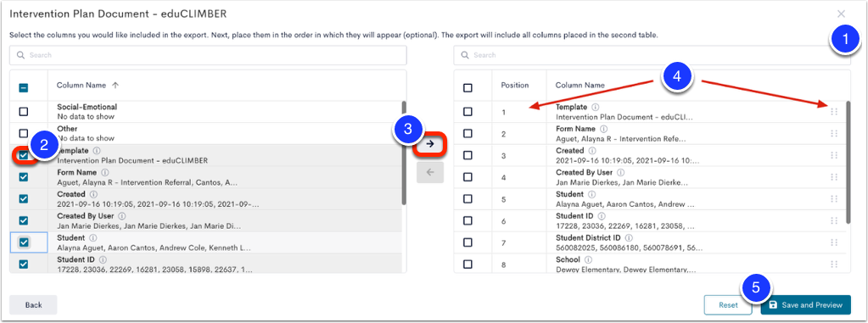Viewport: 868px width, 323px height.
Task: Click the Save and Preview button
Action: [805, 304]
